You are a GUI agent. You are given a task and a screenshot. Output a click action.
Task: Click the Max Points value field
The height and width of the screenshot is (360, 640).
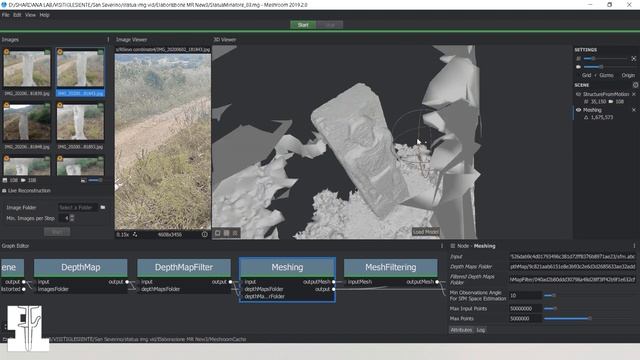pyautogui.click(x=525, y=318)
